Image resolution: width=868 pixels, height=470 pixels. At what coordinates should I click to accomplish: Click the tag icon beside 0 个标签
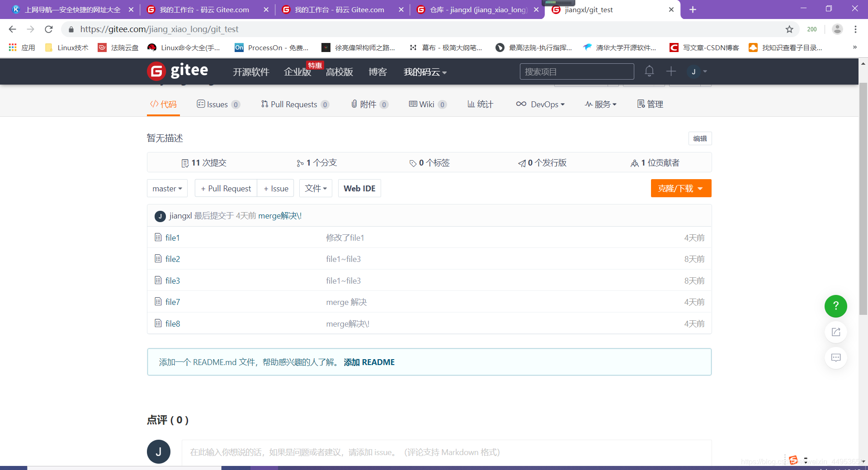pos(412,162)
